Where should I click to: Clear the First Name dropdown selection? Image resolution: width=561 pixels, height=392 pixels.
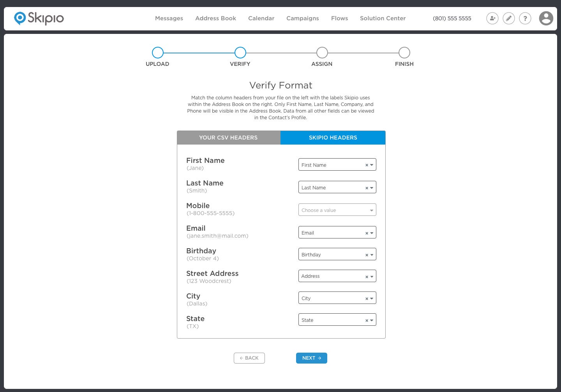367,165
